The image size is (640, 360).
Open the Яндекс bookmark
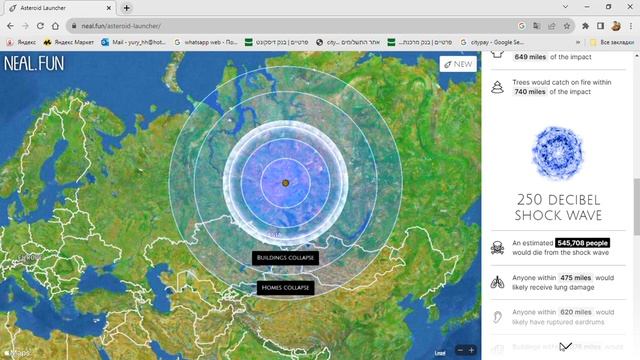click(x=21, y=42)
